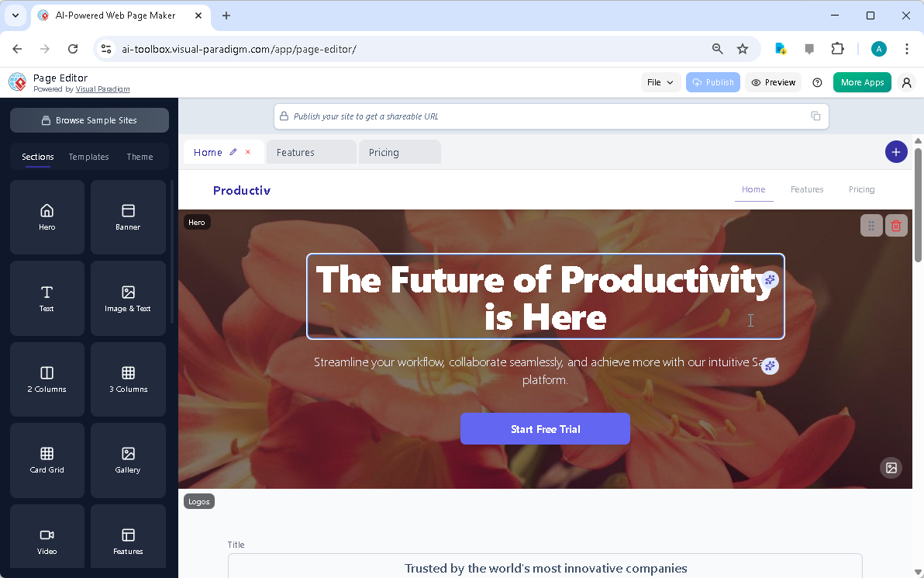Screen dimensions: 924x578
Task: Add a Card Grid section
Action: tap(47, 460)
